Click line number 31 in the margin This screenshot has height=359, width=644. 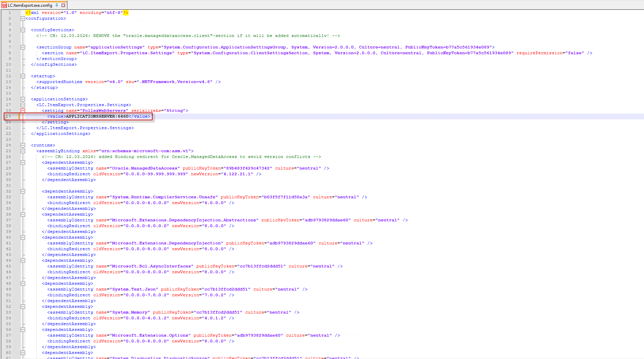click(x=8, y=185)
